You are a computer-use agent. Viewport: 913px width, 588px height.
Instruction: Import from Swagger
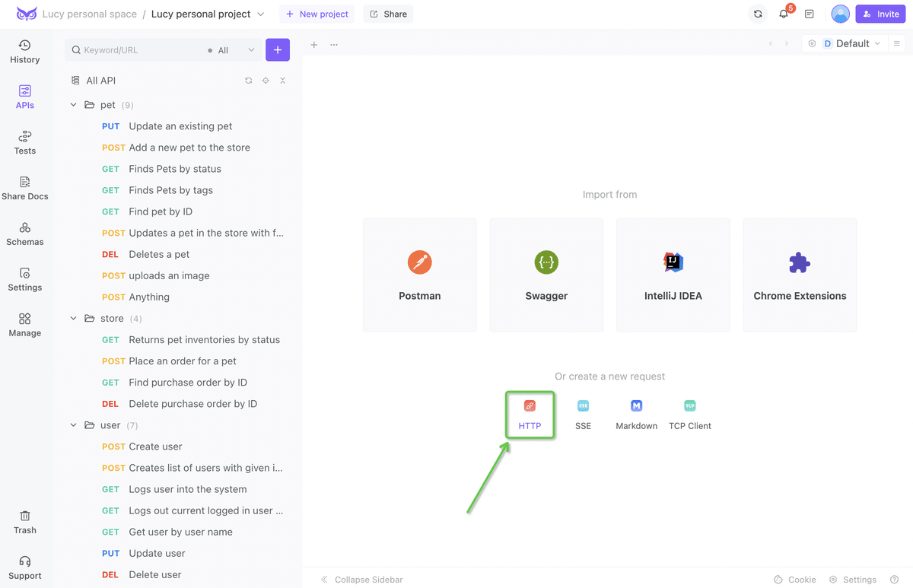click(546, 275)
